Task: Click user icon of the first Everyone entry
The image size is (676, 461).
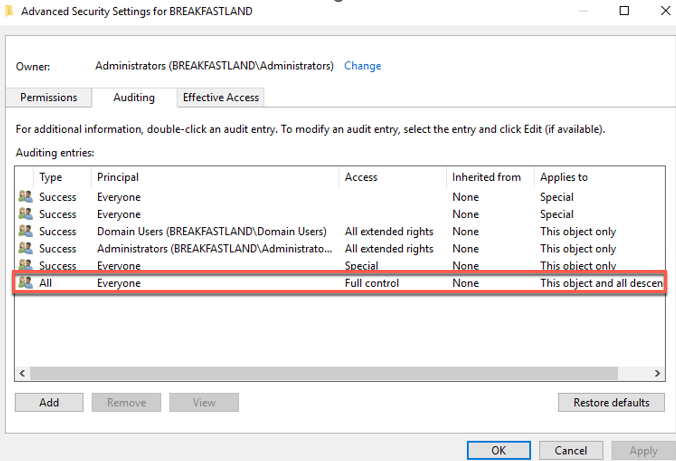Action: [25, 198]
